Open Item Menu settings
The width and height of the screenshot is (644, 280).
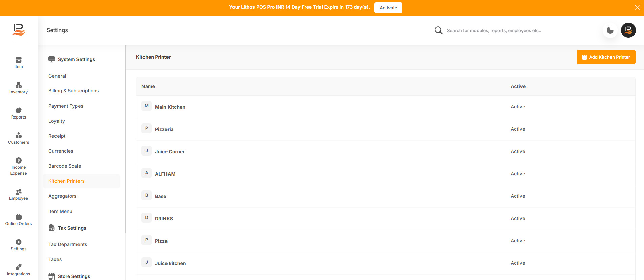click(x=60, y=211)
